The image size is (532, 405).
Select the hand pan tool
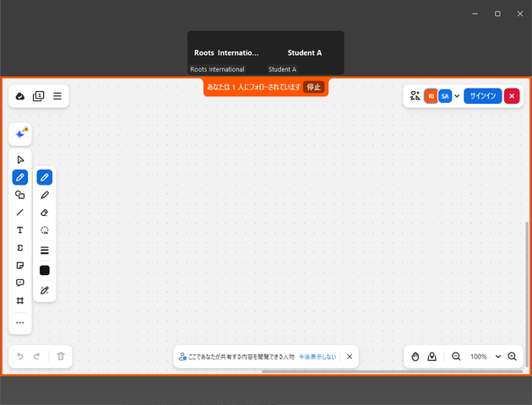pos(415,357)
